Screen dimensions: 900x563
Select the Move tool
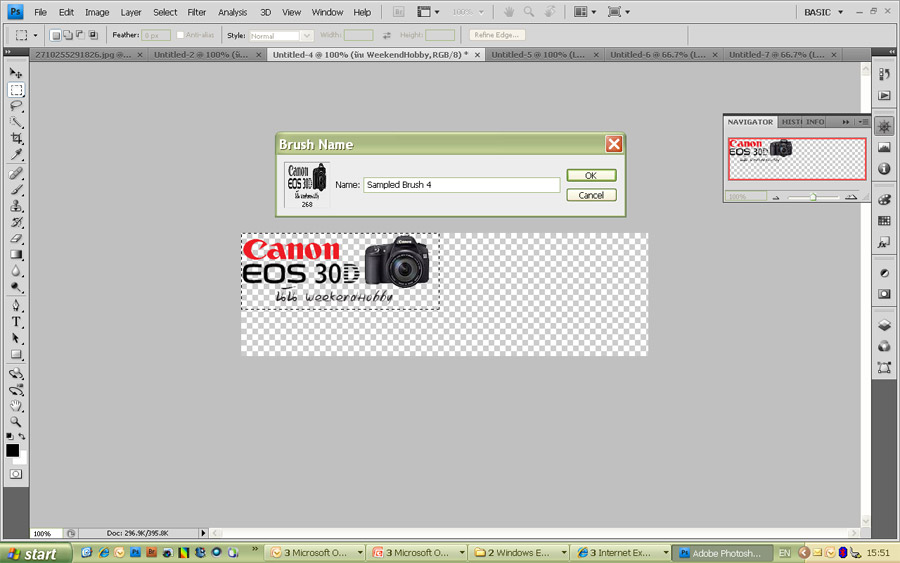(x=16, y=73)
